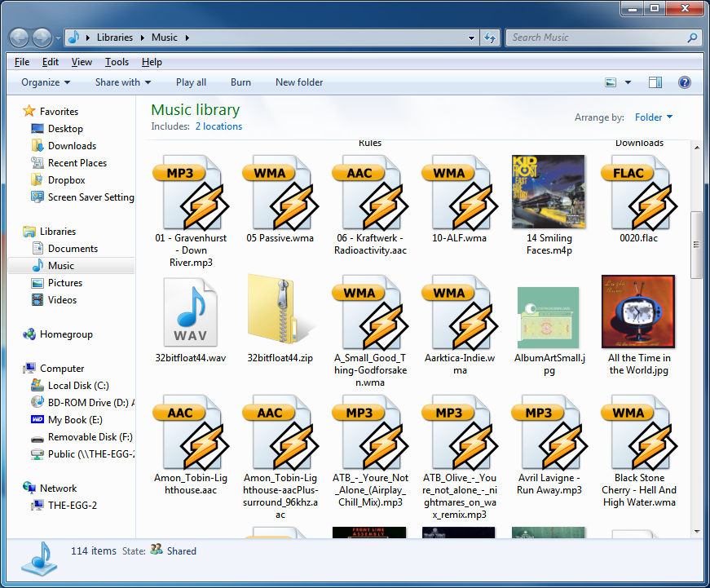Open the Arrange by Folder dropdown
The width and height of the screenshot is (710, 588).
653,117
